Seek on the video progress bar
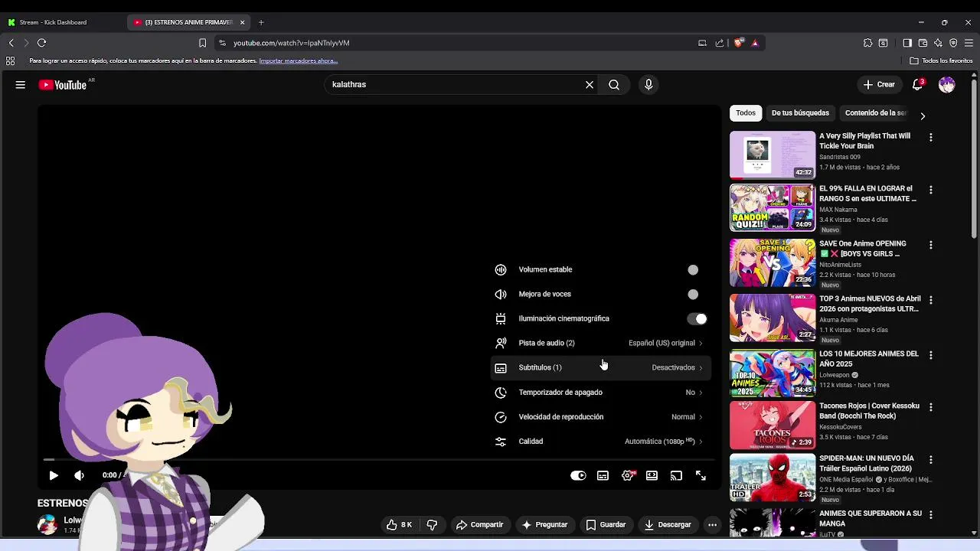Viewport: 980px width, 551px height. point(379,460)
